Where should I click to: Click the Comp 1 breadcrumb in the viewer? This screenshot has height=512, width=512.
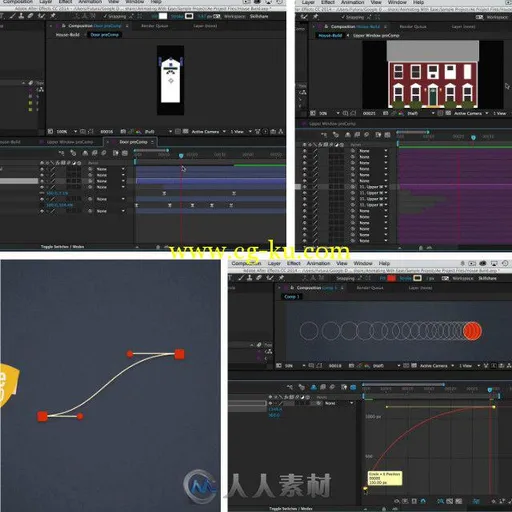[292, 296]
